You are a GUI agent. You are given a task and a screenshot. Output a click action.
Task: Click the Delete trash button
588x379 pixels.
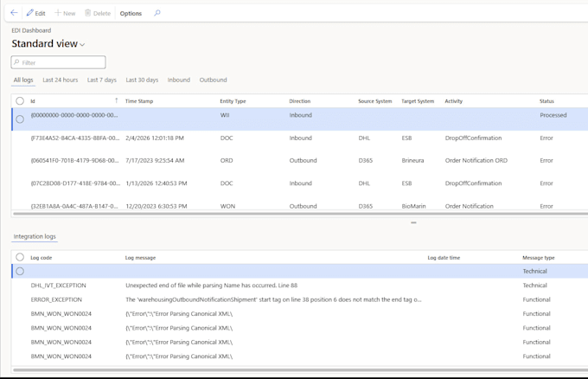[x=98, y=13]
